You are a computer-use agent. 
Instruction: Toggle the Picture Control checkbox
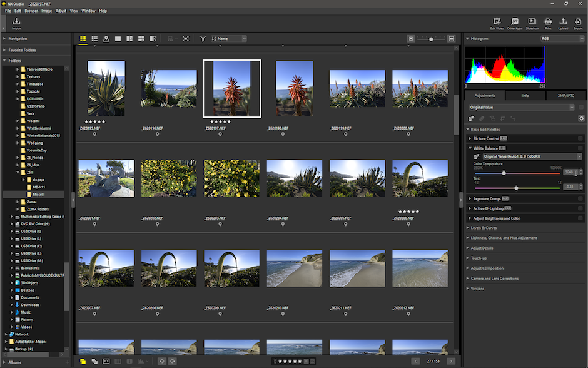580,138
